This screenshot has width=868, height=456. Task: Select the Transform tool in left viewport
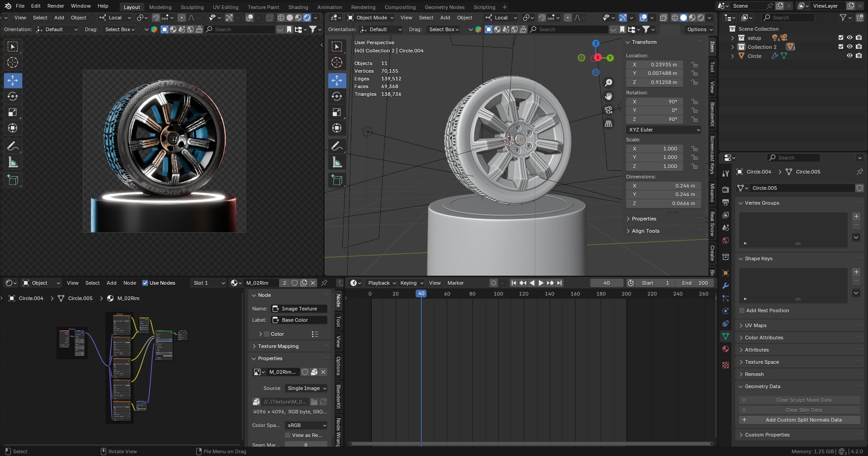13,128
